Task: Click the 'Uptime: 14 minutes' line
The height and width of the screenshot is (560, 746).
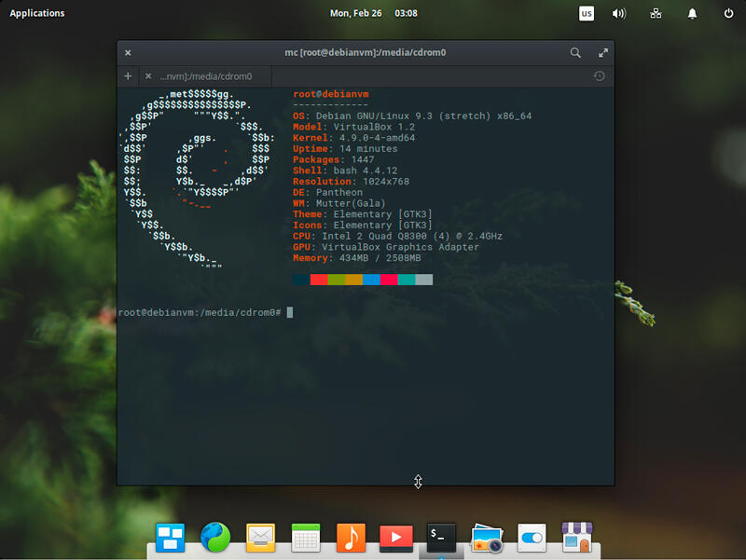Action: coord(345,149)
